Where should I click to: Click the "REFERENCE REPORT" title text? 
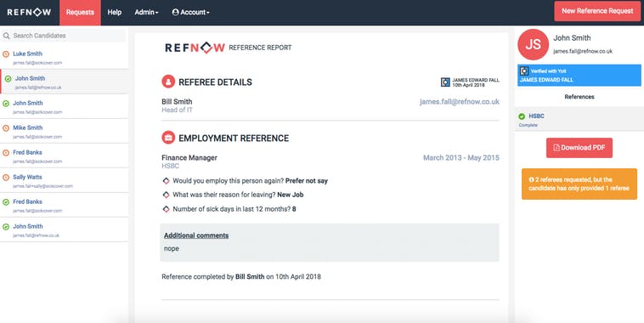point(260,48)
